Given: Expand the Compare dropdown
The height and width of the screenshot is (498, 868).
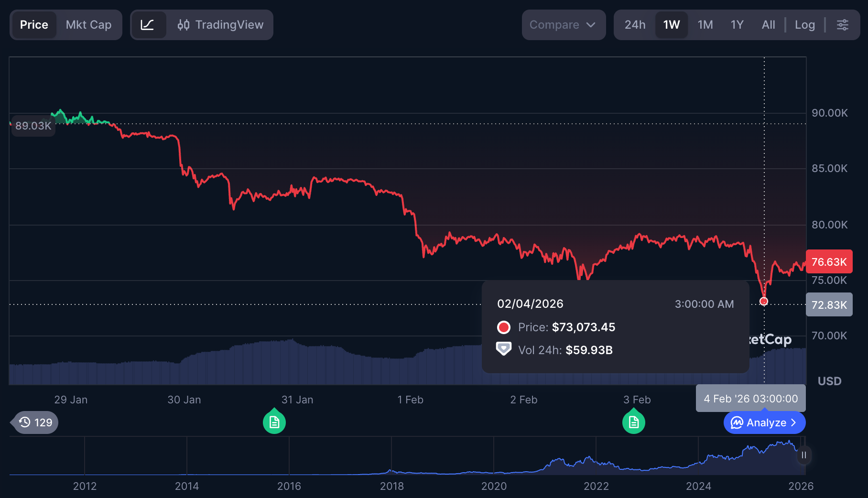Looking at the screenshot, I should coord(563,25).
